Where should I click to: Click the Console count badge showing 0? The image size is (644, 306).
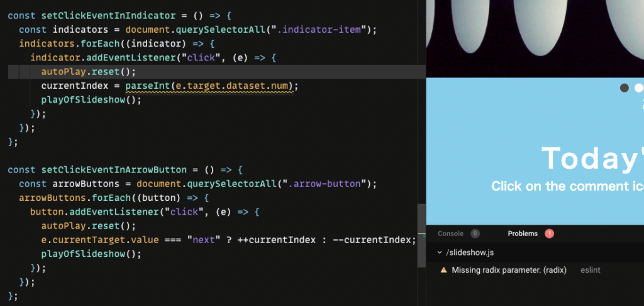[475, 234]
